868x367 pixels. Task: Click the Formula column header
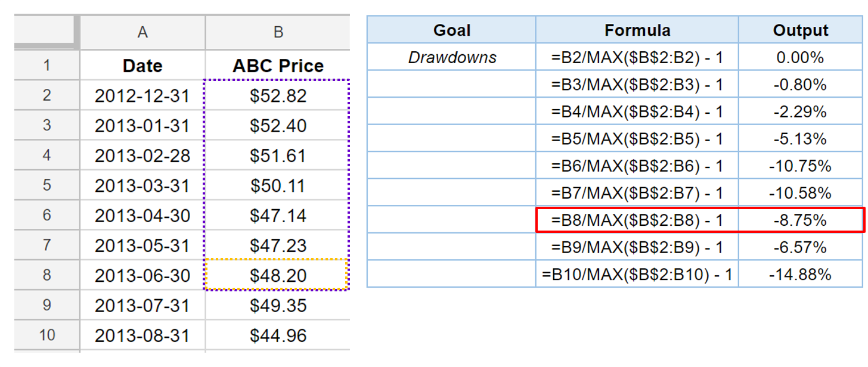pos(637,30)
